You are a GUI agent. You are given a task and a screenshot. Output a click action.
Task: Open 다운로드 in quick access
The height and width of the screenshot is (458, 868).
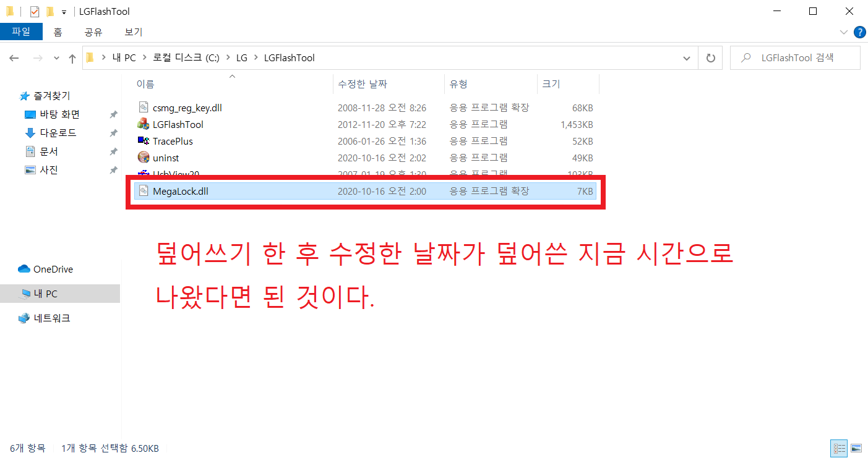click(58, 133)
